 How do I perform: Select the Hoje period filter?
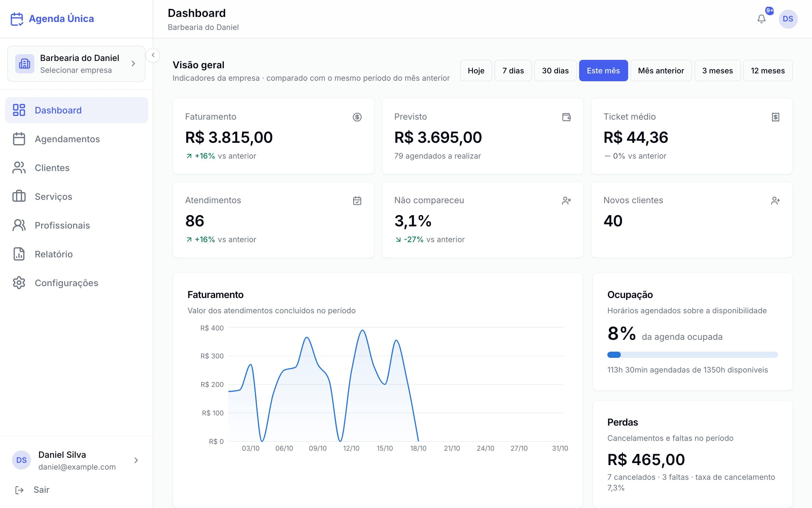[x=476, y=71]
